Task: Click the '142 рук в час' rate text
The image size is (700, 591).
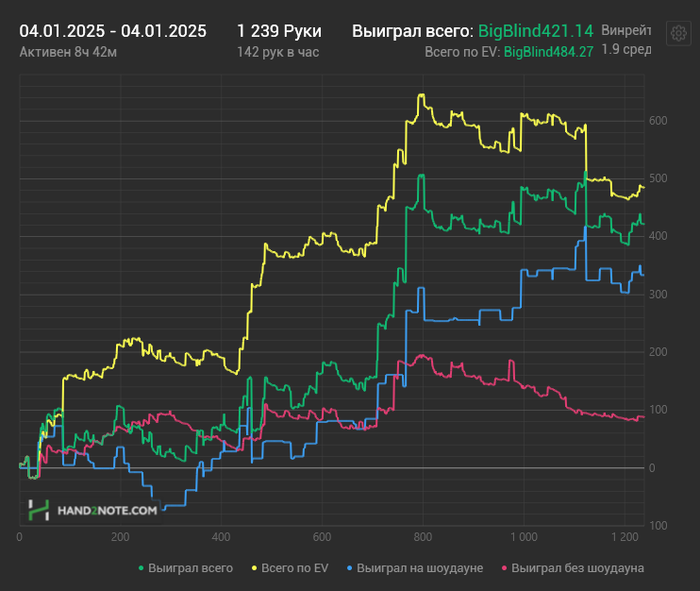Action: pos(278,52)
